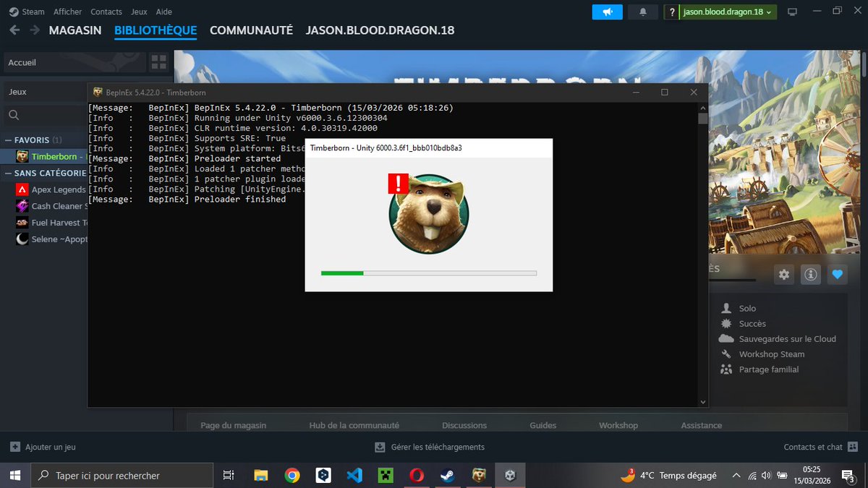Open the Assistance tab

point(701,426)
